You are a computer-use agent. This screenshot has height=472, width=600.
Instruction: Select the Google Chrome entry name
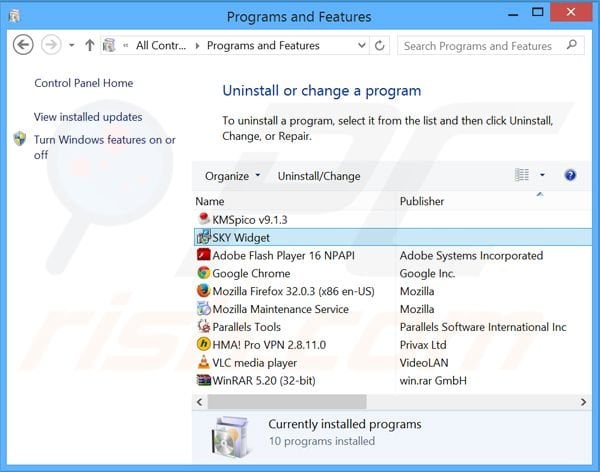251,273
